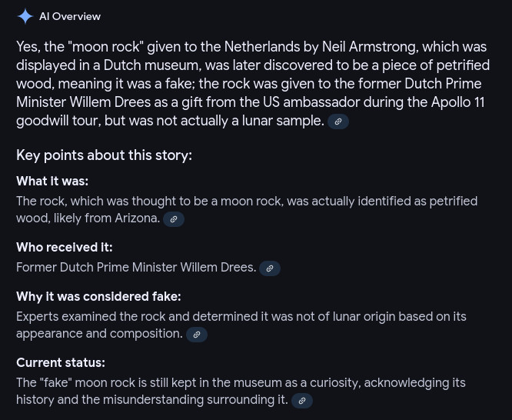Open source link icon after "appearance and composition."

197,335
